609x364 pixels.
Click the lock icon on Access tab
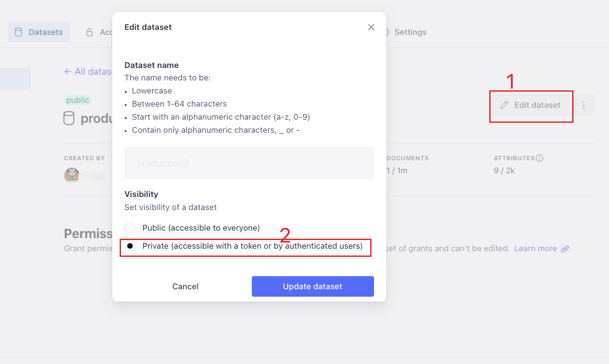[90, 32]
